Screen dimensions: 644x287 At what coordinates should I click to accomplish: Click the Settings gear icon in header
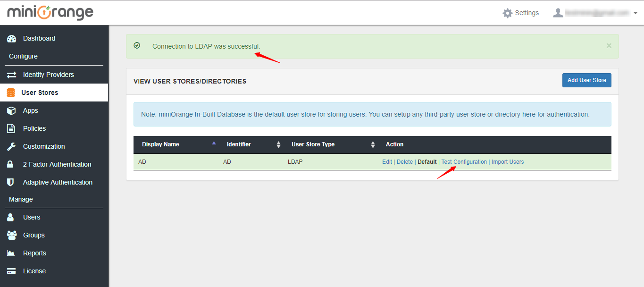pyautogui.click(x=508, y=13)
